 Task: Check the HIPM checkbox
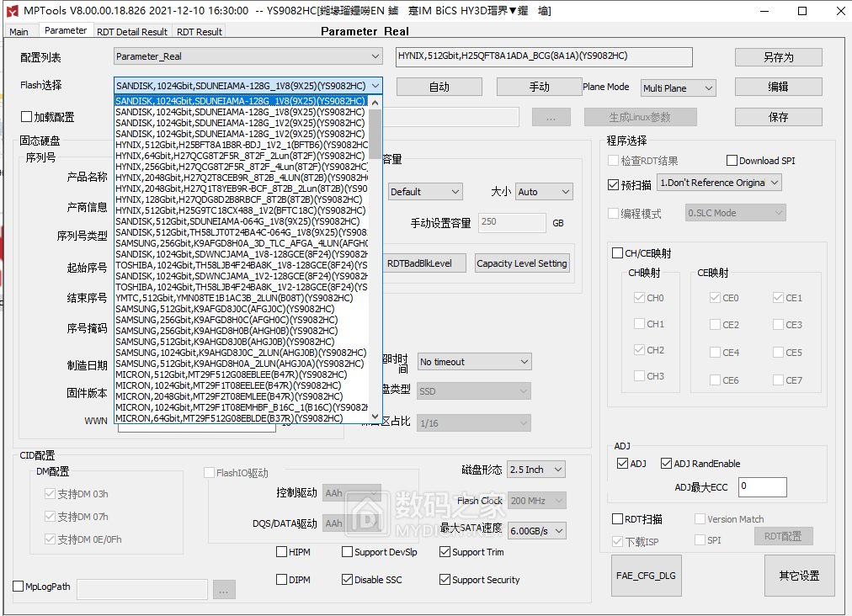tap(283, 551)
